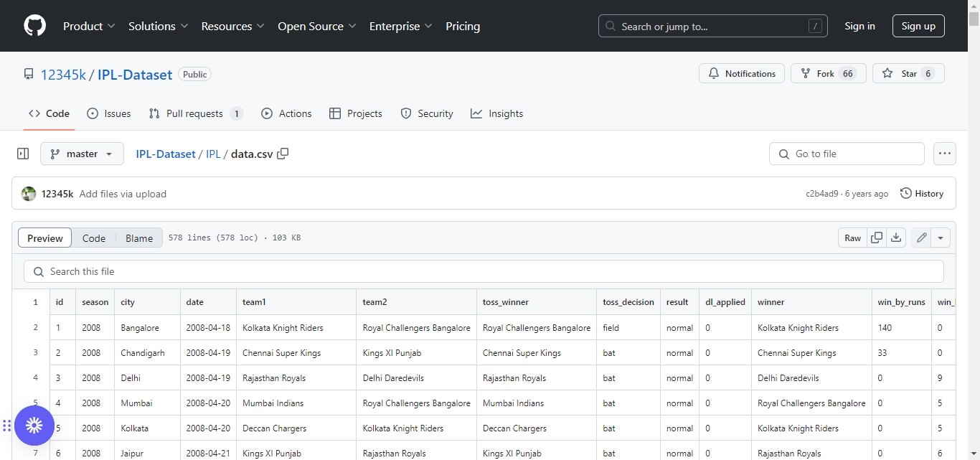
Task: Click the 'field' toss decision cell
Action: 628,328
